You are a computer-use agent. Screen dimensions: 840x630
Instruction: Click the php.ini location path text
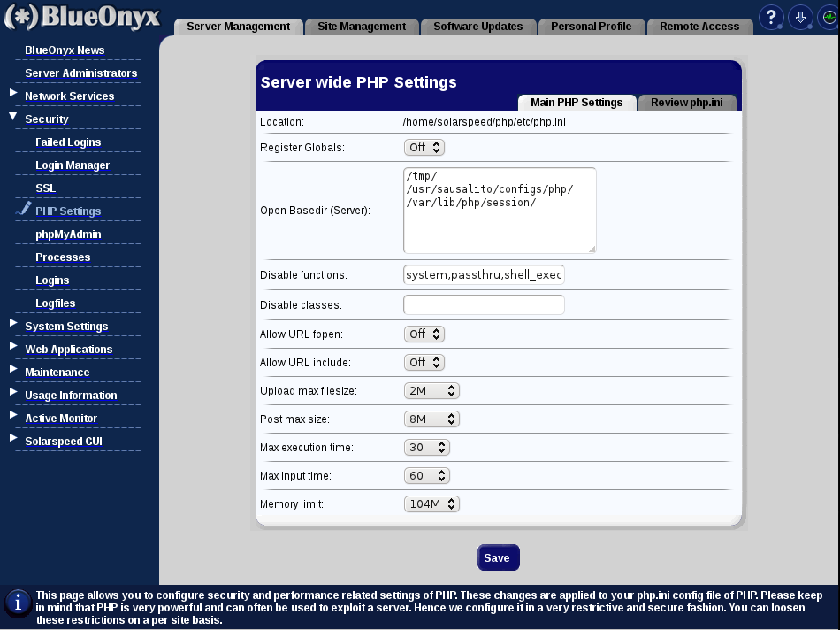484,122
